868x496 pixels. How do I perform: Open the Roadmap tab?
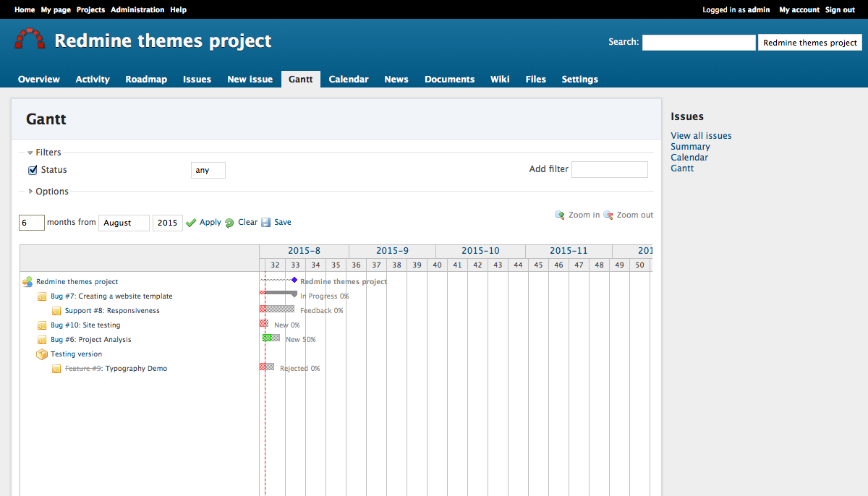coord(146,80)
